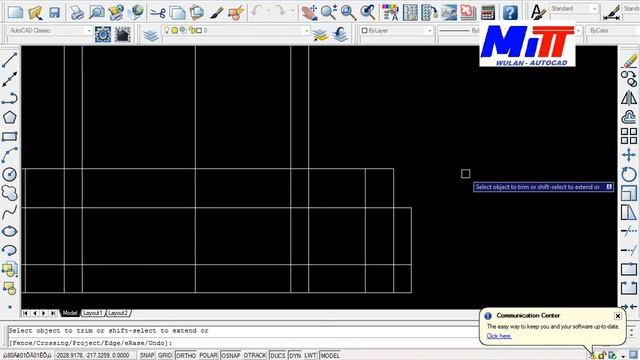The height and width of the screenshot is (360, 640).
Task: Select the Rotate tool
Action: coord(629,174)
